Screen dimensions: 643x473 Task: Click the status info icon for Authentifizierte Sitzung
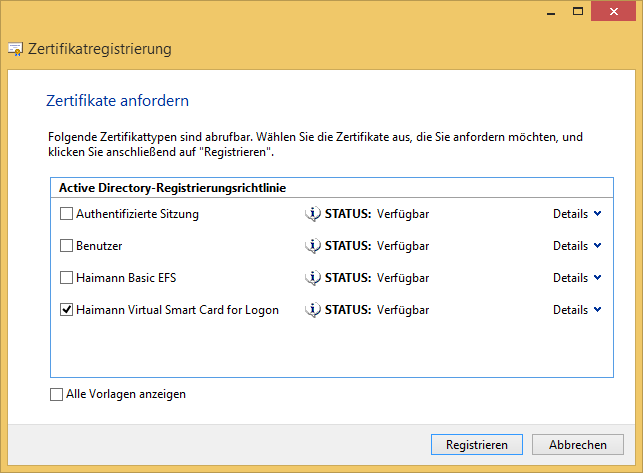pyautogui.click(x=312, y=214)
